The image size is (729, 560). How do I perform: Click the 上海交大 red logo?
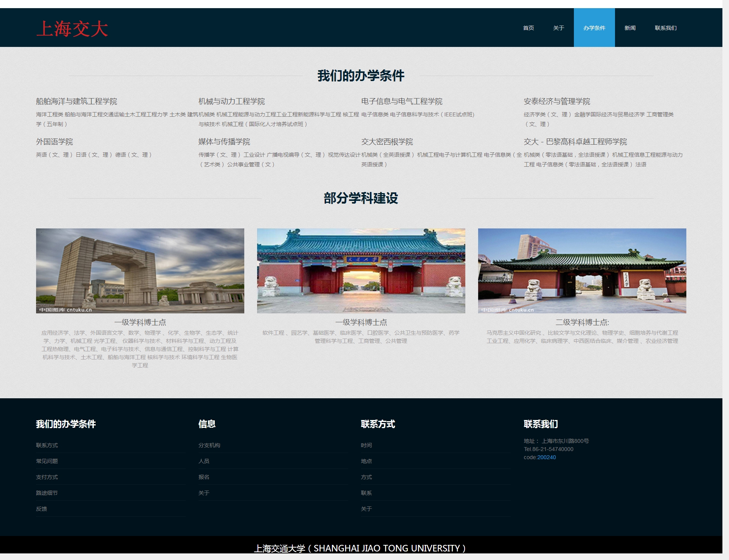[72, 29]
